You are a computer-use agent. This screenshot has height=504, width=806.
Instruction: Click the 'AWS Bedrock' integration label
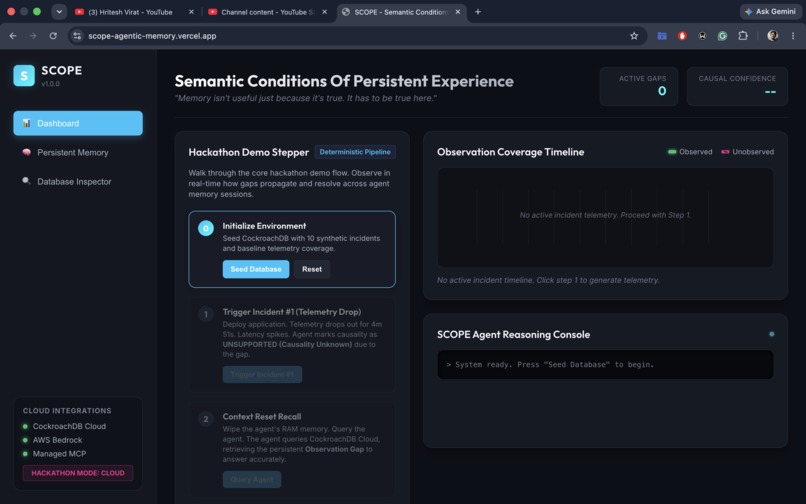pyautogui.click(x=58, y=440)
